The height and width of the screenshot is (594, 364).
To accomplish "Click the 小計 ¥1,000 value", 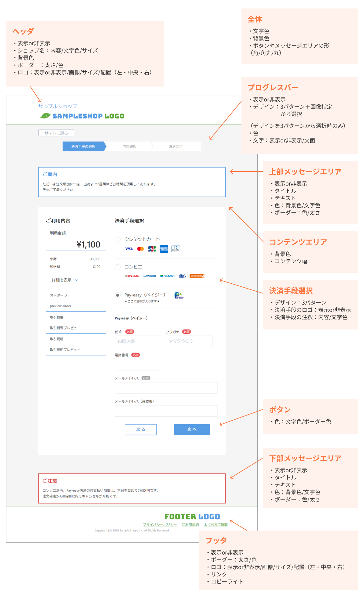I will click(95, 259).
